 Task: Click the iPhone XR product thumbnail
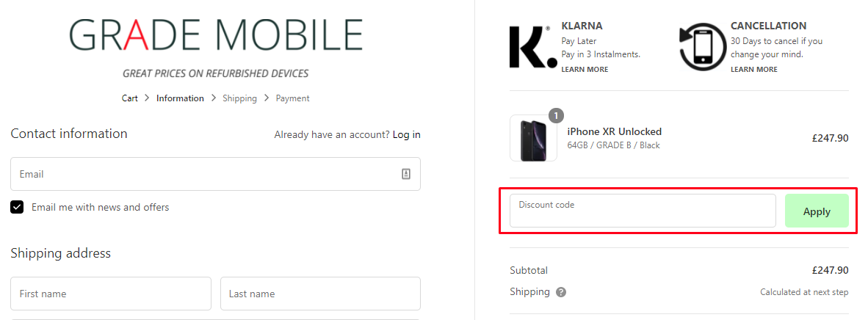(x=533, y=138)
